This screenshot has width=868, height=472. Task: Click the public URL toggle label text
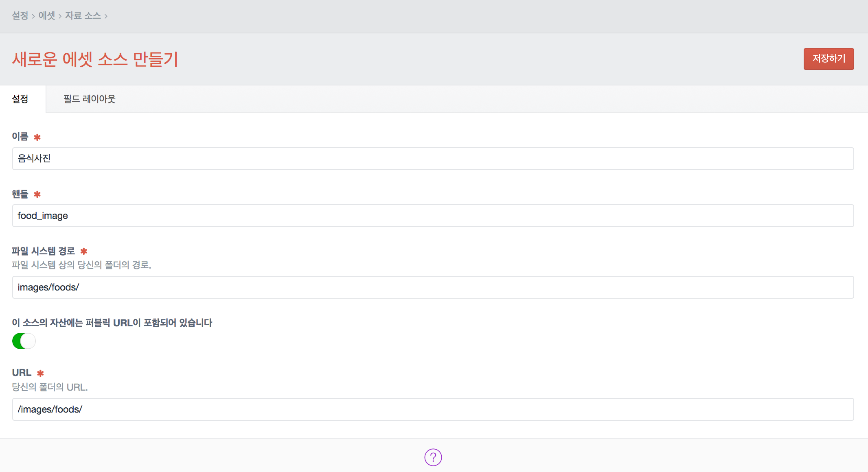tap(112, 323)
